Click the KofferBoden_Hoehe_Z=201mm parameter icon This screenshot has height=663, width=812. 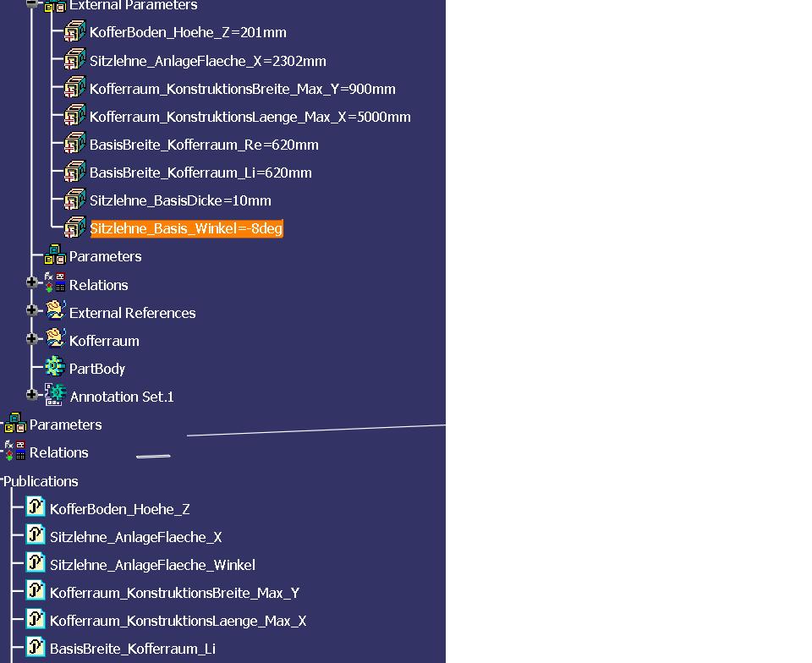coord(75,31)
